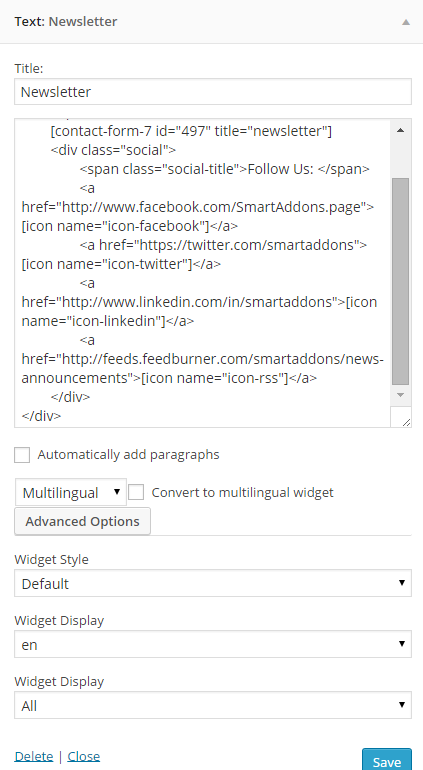Collapse the Text: Newsletter widget arrow
423x770 pixels.
pos(405,22)
